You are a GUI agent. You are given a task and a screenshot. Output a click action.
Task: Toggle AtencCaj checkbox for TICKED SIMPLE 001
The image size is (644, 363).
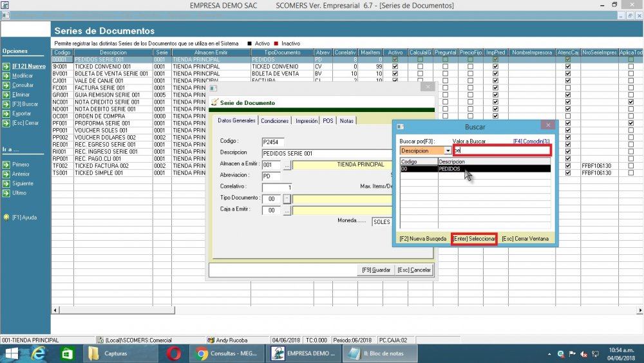coord(567,173)
